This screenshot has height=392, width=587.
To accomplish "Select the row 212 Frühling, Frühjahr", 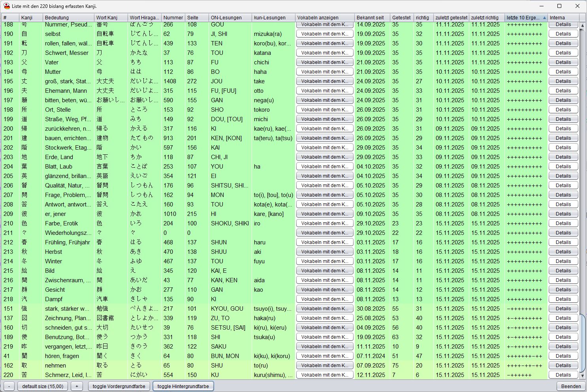I will coord(67,242).
